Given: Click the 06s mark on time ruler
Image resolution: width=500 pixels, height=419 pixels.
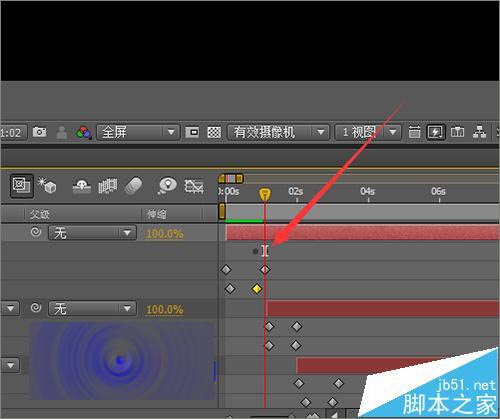Looking at the screenshot, I should tap(438, 191).
